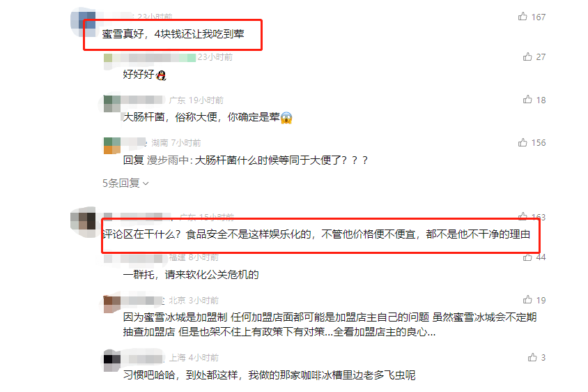Open avatar of 好好好 reply author

point(108,61)
